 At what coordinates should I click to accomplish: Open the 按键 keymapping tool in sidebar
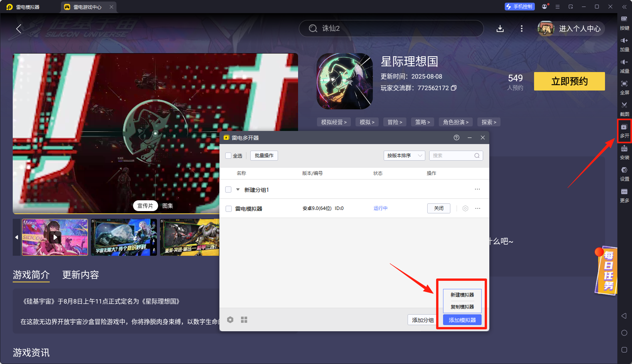pyautogui.click(x=624, y=23)
